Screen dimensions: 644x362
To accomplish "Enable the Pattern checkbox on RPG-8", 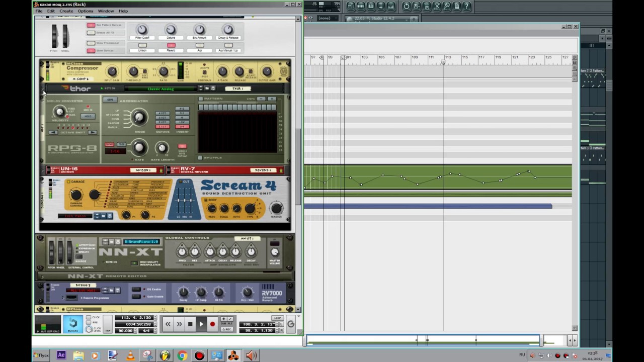I will (x=201, y=99).
